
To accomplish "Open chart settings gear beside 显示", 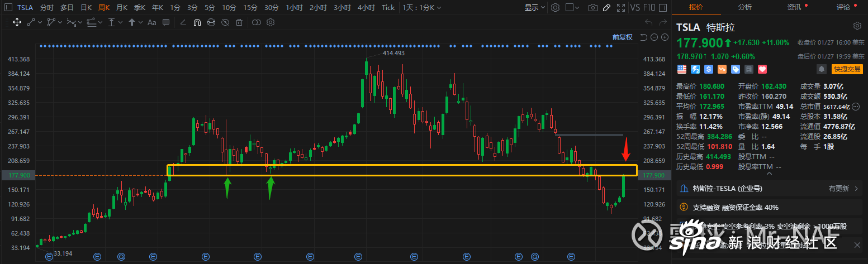I will (x=555, y=8).
